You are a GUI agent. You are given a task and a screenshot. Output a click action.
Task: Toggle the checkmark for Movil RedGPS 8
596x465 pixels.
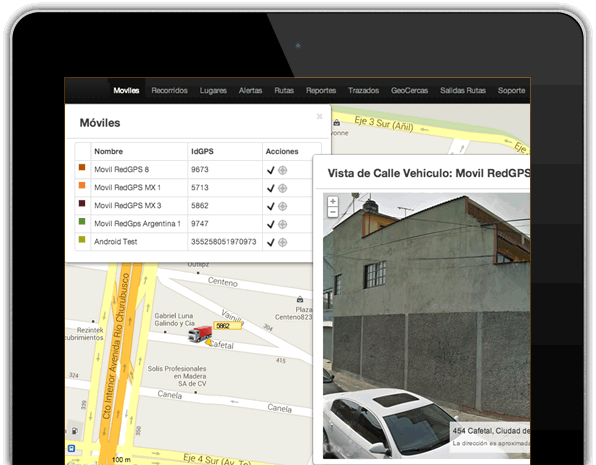tap(271, 170)
